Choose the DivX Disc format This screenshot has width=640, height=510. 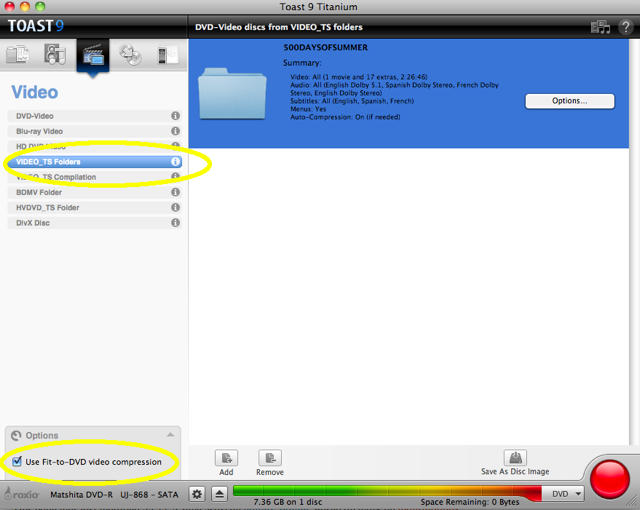tap(94, 223)
